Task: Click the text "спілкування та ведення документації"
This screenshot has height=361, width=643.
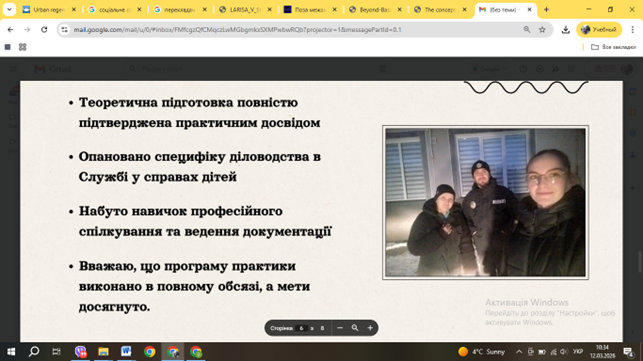Action: 205,231
